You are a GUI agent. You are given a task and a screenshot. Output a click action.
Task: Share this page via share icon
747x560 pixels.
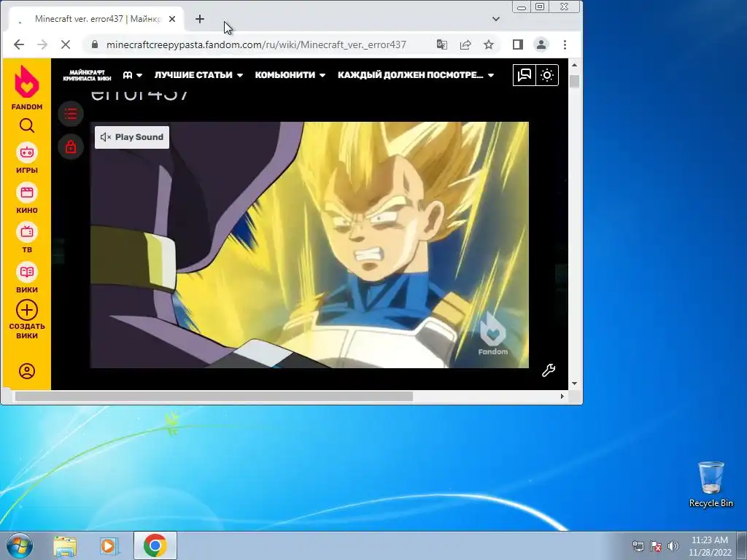[465, 44]
